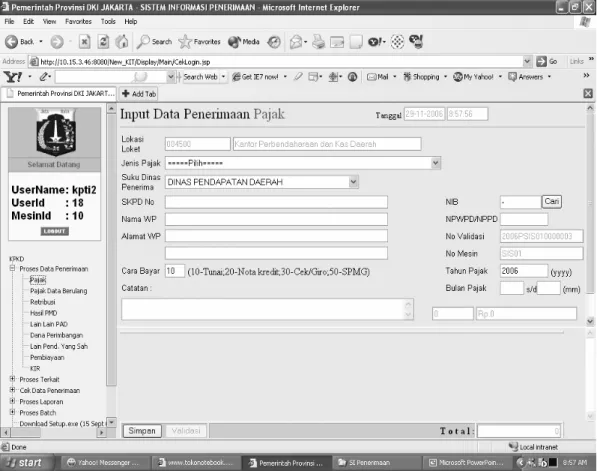The image size is (597, 471).
Task: Open the History pane icon
Action: 274,42
